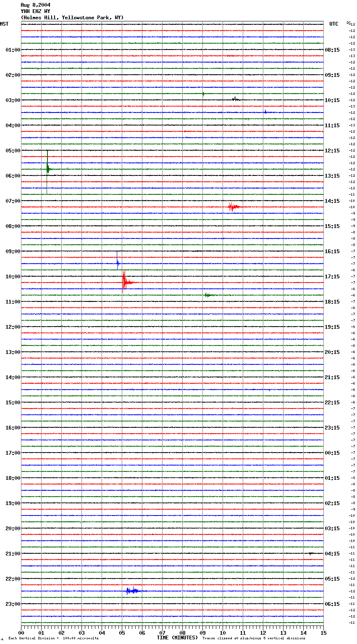Click the MST column header

[4, 24]
